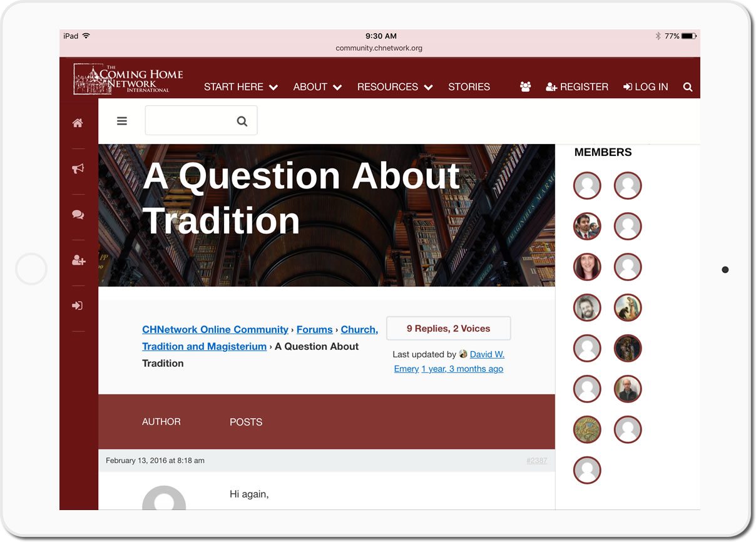This screenshot has height=542, width=756.
Task: Open member avatar of bald man in dark shirt
Action: (628, 389)
